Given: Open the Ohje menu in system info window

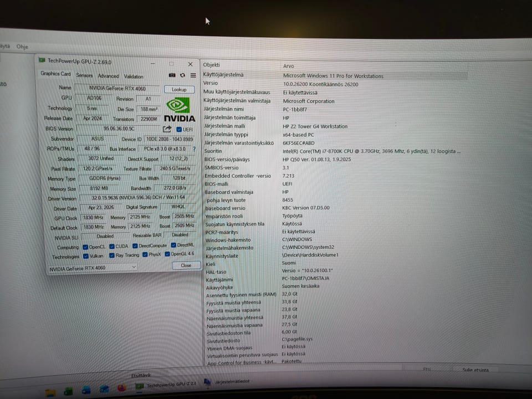Looking at the screenshot, I should click(22, 47).
